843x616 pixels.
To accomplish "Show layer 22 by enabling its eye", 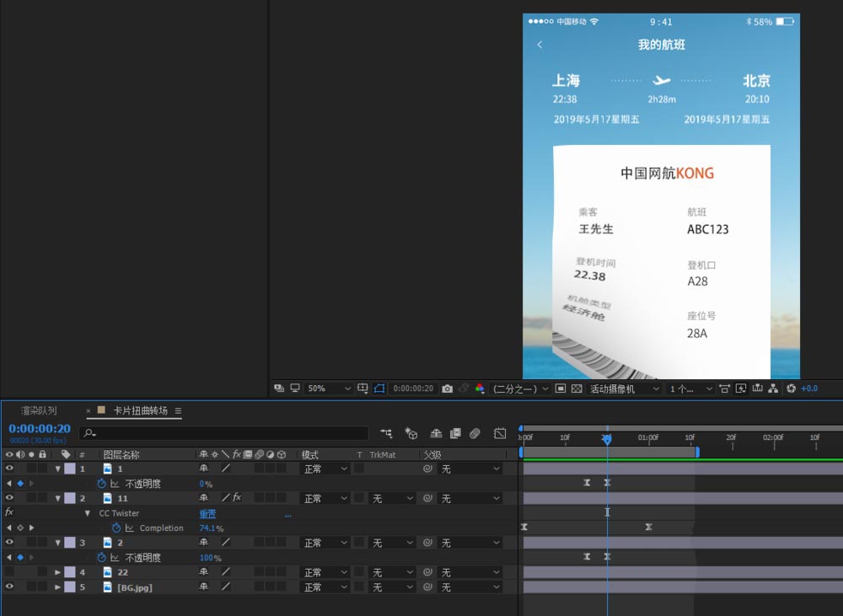I will (9, 572).
